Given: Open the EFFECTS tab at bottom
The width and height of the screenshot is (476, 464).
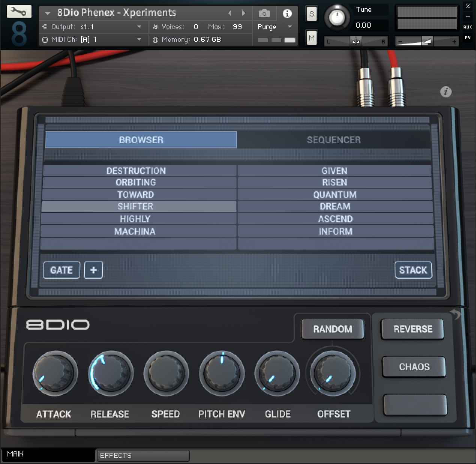Looking at the screenshot, I should [x=143, y=455].
